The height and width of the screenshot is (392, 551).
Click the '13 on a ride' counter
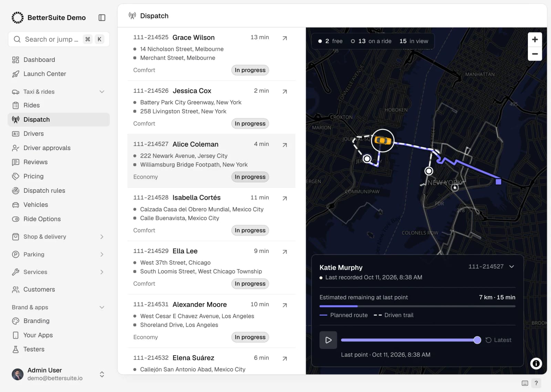point(371,41)
